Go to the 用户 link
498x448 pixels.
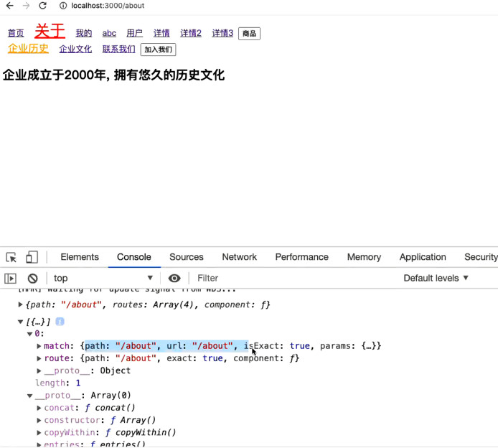[134, 33]
